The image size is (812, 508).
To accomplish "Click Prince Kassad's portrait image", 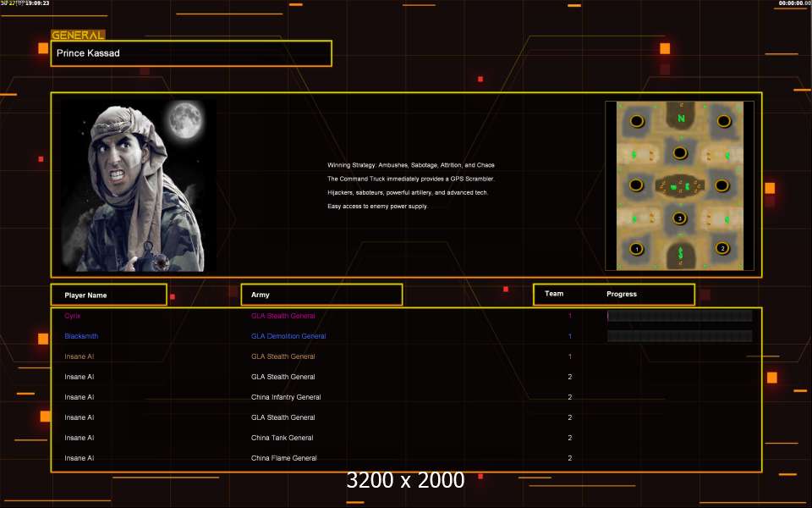I will (138, 185).
